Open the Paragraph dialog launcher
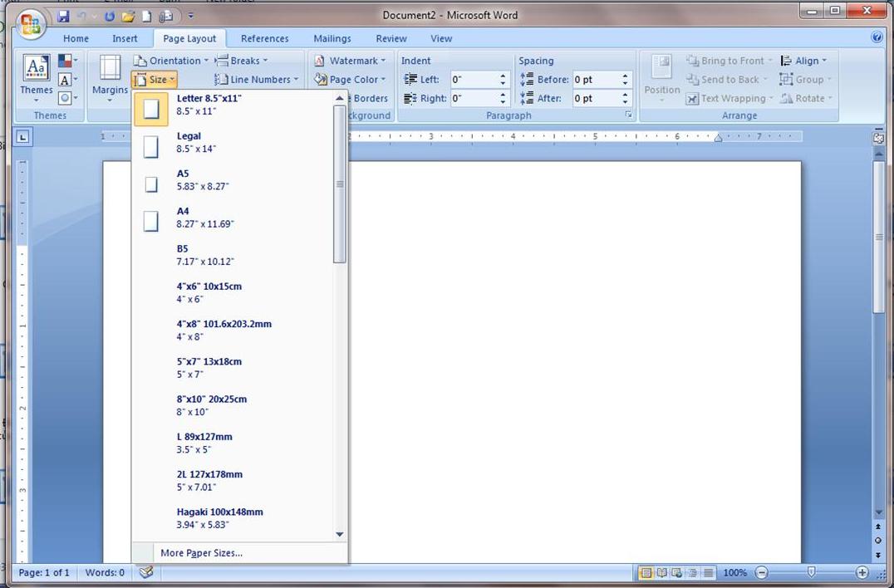894x588 pixels. (628, 115)
